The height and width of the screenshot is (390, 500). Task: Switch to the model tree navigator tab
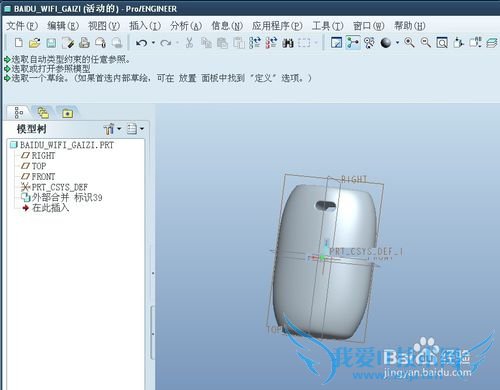[19, 113]
